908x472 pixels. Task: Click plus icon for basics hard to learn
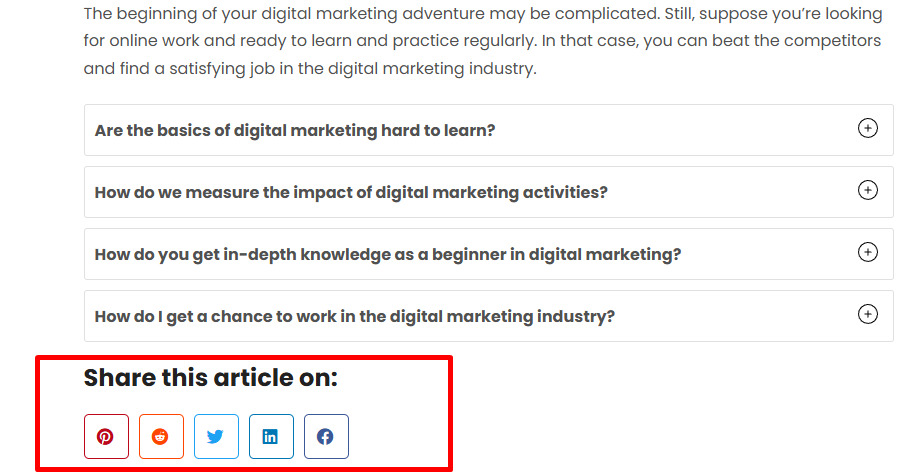868,129
